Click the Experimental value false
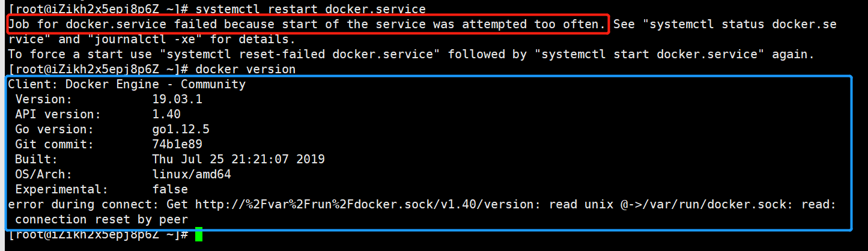Viewport: 868px width, 251px height. pyautogui.click(x=170, y=189)
